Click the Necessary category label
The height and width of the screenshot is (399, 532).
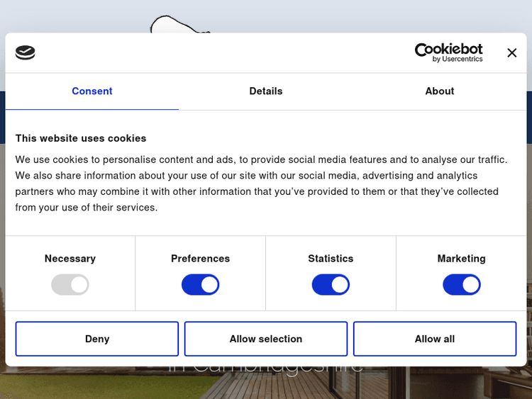[70, 259]
